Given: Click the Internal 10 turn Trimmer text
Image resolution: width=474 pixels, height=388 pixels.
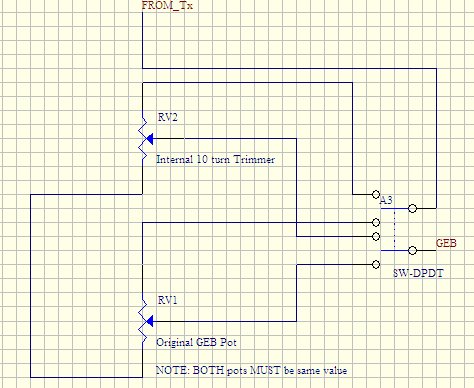Looking at the screenshot, I should click(215, 159).
